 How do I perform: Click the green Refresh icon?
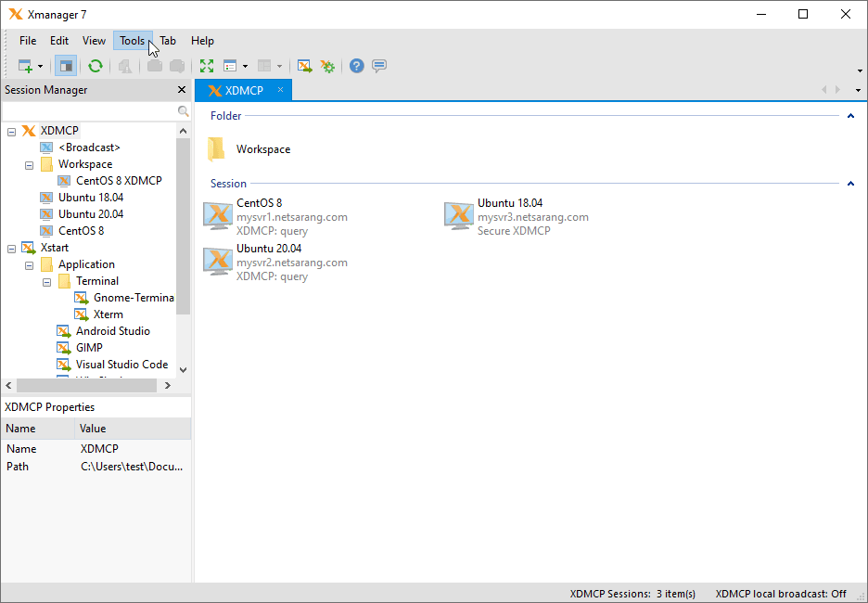tap(96, 67)
